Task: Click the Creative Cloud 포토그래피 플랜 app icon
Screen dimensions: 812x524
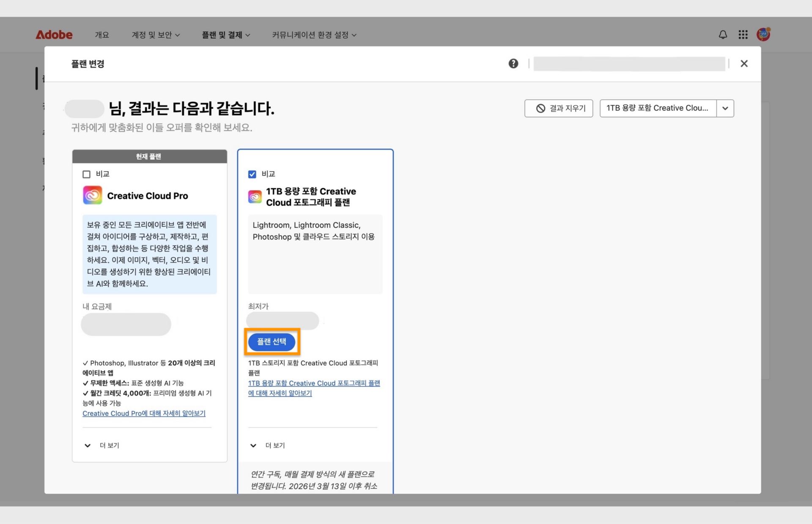Action: [x=255, y=196]
